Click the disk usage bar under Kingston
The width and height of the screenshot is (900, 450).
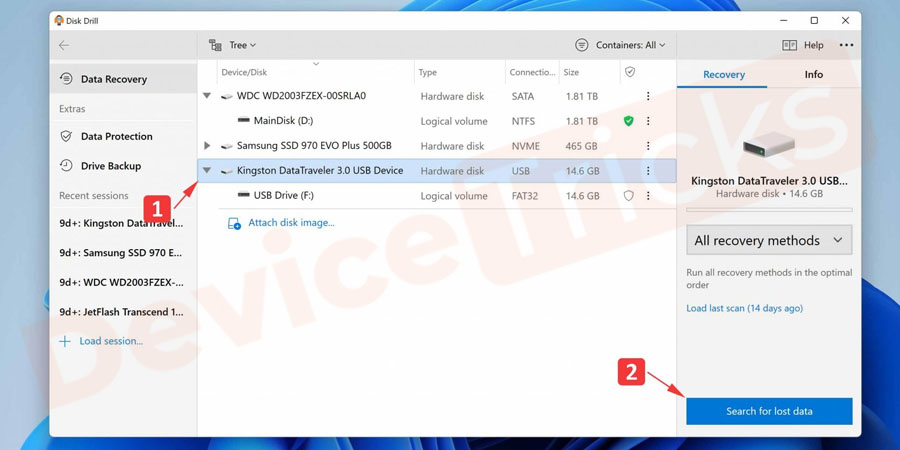pos(769,210)
